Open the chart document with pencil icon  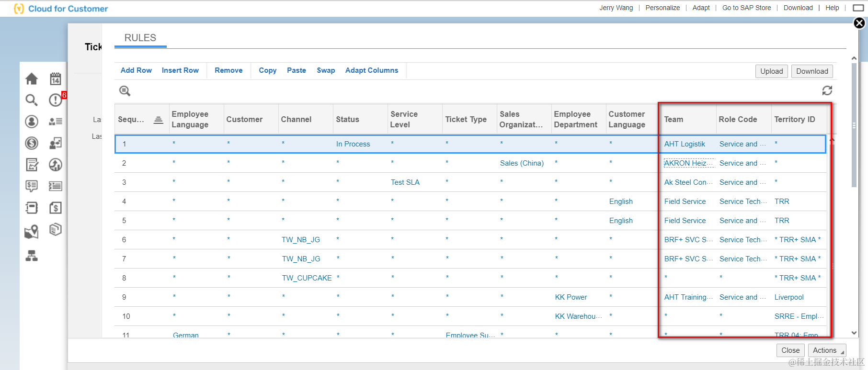click(32, 165)
